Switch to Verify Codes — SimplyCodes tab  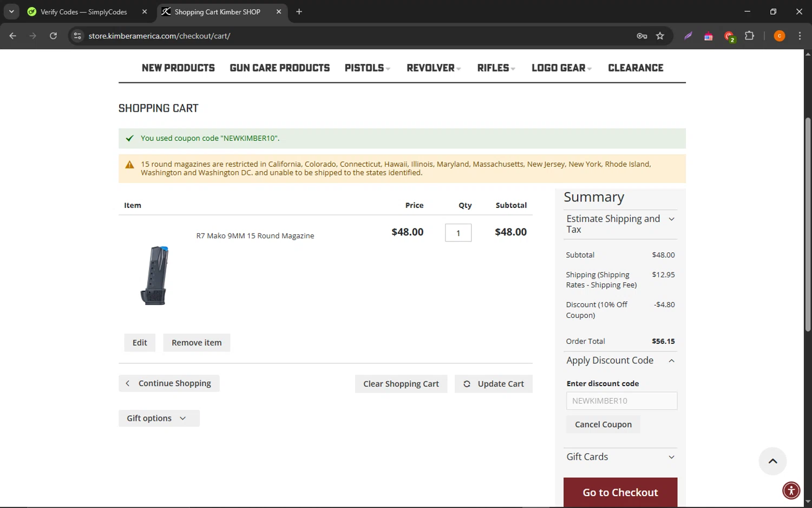(84, 11)
